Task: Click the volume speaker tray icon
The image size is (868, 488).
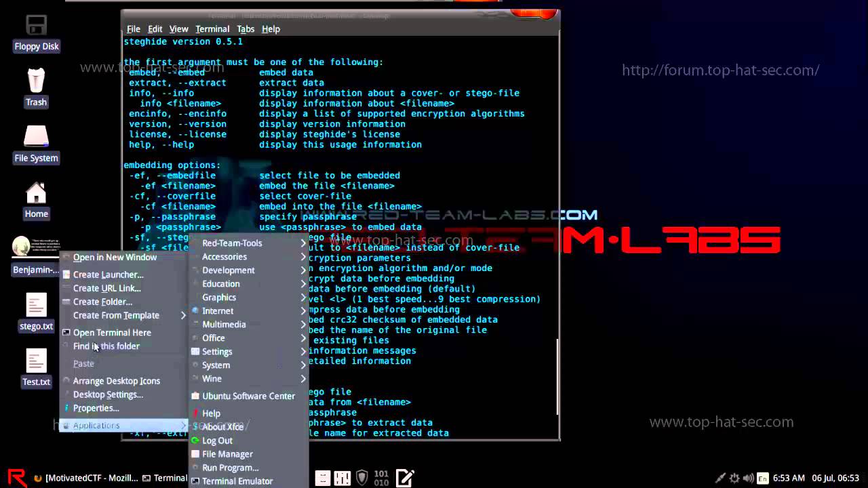Action: tap(749, 478)
